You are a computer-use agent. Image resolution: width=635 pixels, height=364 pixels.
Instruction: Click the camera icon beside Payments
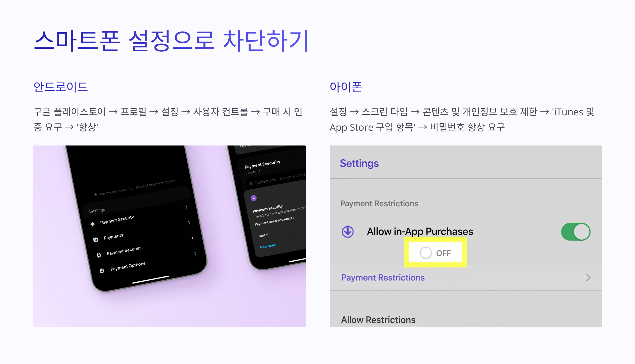click(x=96, y=240)
